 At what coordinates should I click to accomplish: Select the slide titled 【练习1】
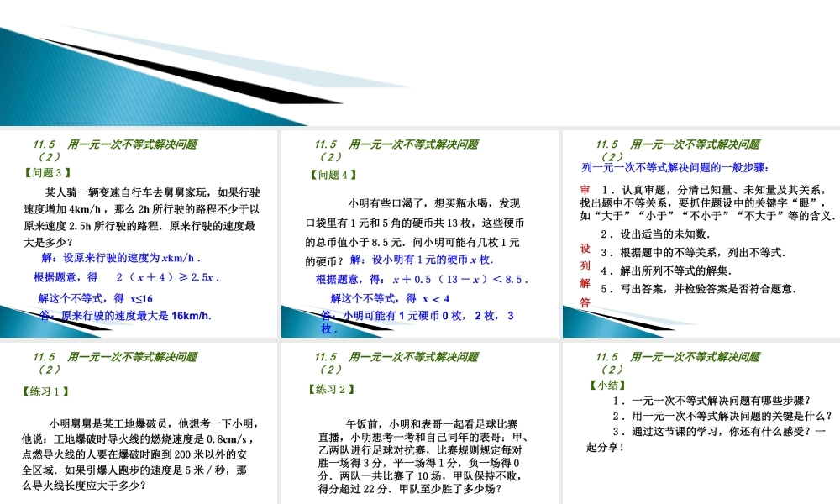[x=139, y=420]
